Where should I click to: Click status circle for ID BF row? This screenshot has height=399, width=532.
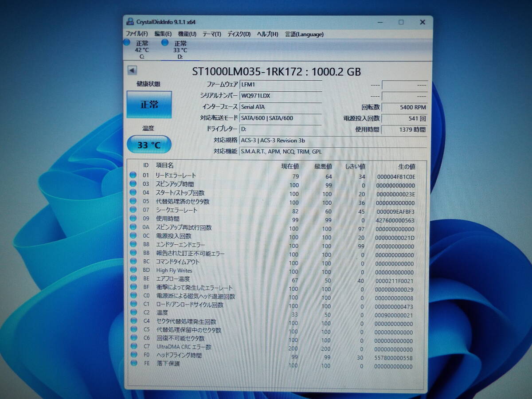coord(133,287)
